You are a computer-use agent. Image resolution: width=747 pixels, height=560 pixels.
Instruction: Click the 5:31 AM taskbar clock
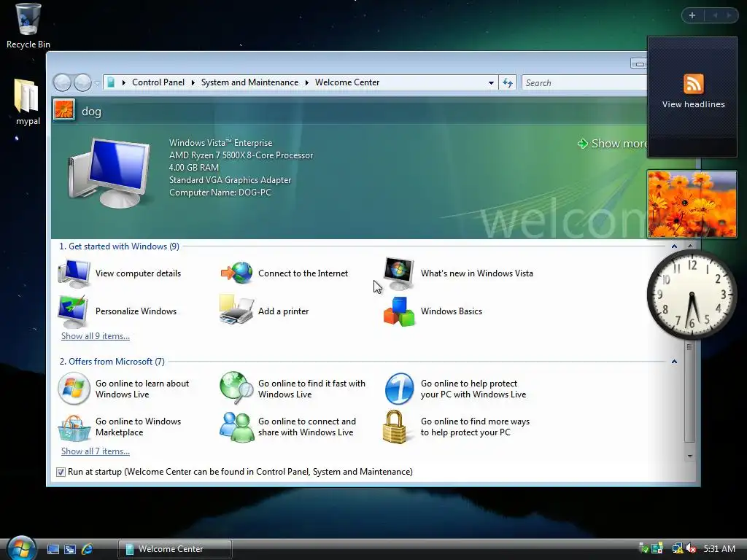719,548
